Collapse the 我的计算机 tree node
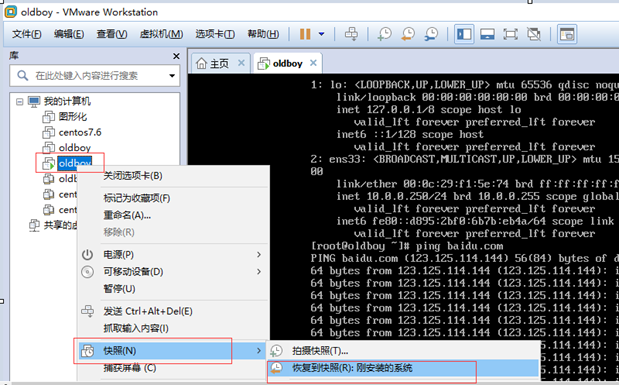The image size is (619, 385). (x=19, y=102)
